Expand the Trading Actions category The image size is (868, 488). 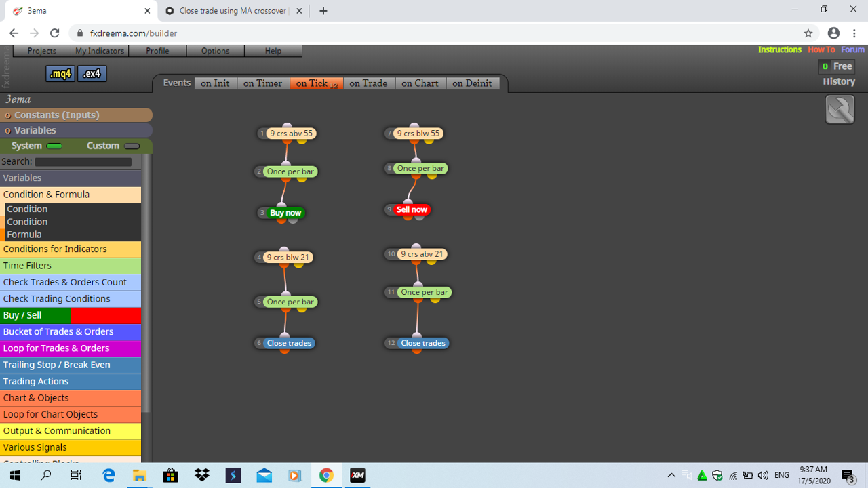point(71,382)
